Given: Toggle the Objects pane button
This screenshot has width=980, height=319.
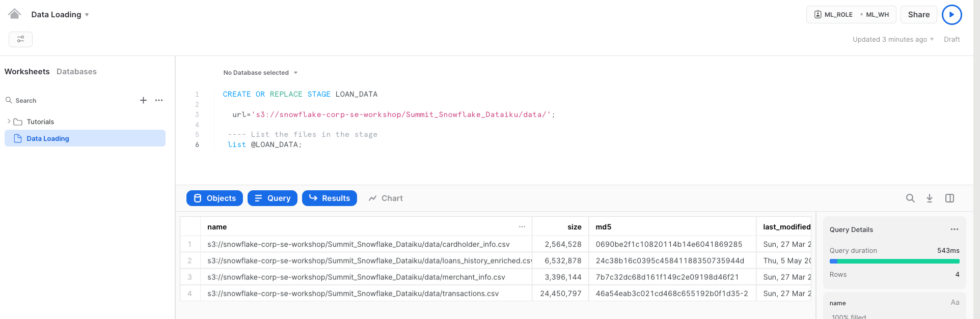Looking at the screenshot, I should 214,198.
